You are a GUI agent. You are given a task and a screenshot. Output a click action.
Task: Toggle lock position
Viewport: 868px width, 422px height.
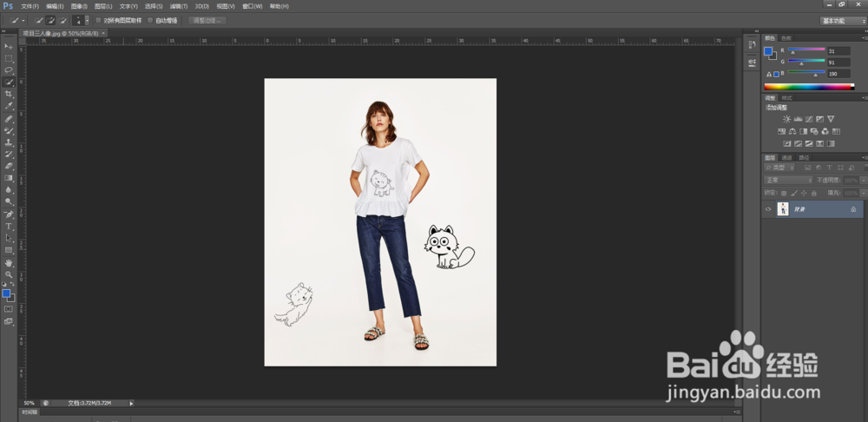804,194
